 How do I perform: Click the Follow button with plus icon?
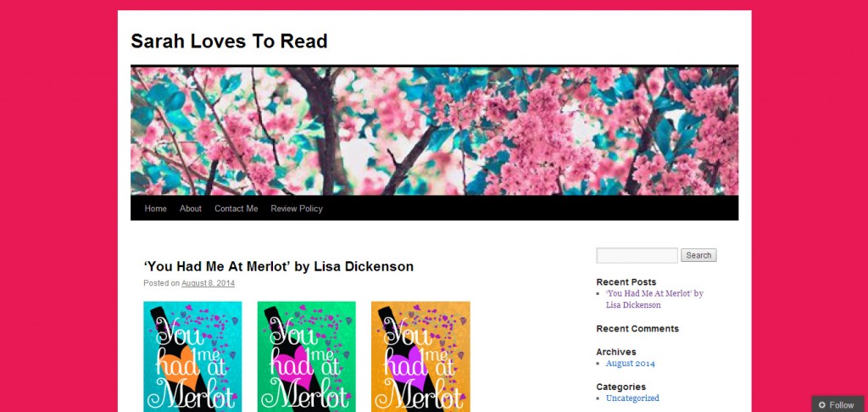click(837, 405)
